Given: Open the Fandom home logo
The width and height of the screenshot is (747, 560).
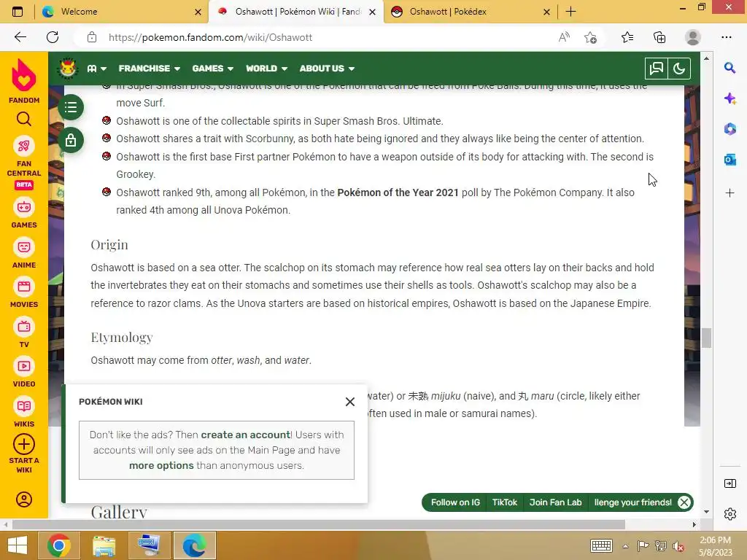Looking at the screenshot, I should point(24,80).
